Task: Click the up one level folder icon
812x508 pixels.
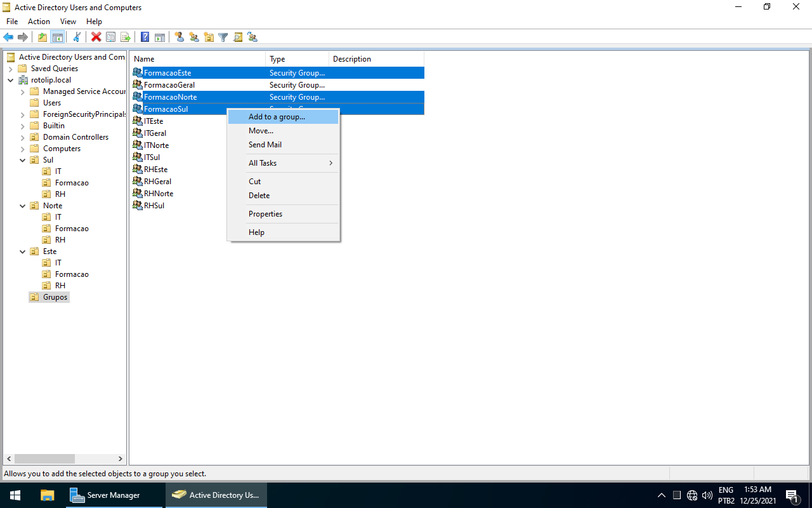Action: point(43,37)
